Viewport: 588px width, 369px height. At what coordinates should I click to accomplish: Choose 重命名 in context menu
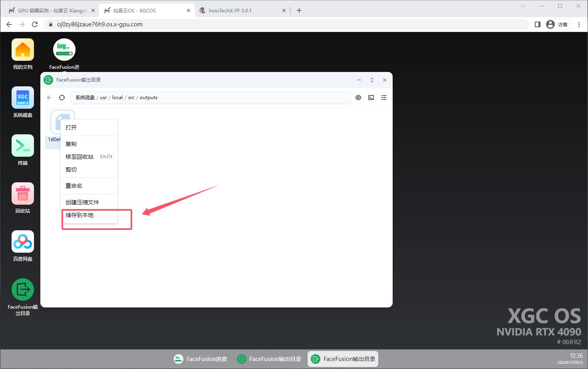89,186
